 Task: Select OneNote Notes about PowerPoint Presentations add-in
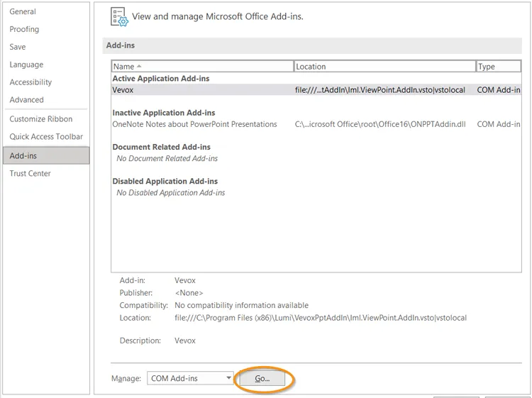pyautogui.click(x=194, y=124)
